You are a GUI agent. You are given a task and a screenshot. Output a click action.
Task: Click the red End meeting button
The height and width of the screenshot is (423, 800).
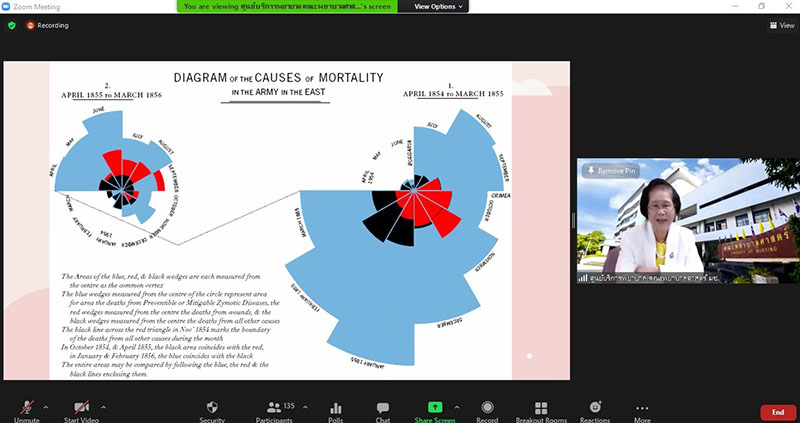778,412
